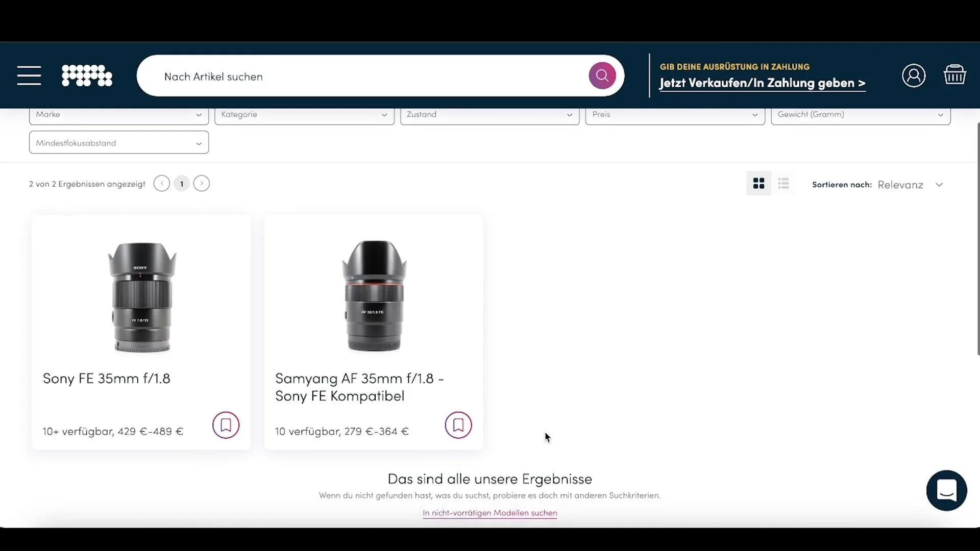
Task: Open the live chat widget
Action: (x=946, y=490)
